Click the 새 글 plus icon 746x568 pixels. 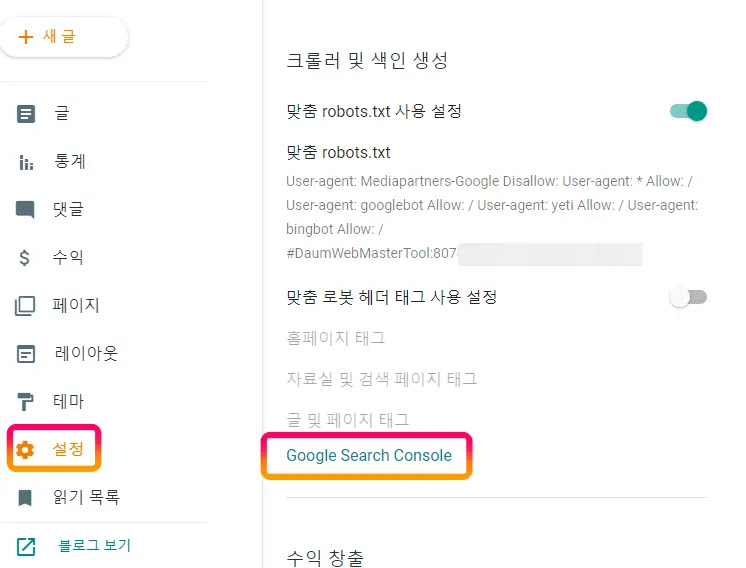click(x=26, y=37)
